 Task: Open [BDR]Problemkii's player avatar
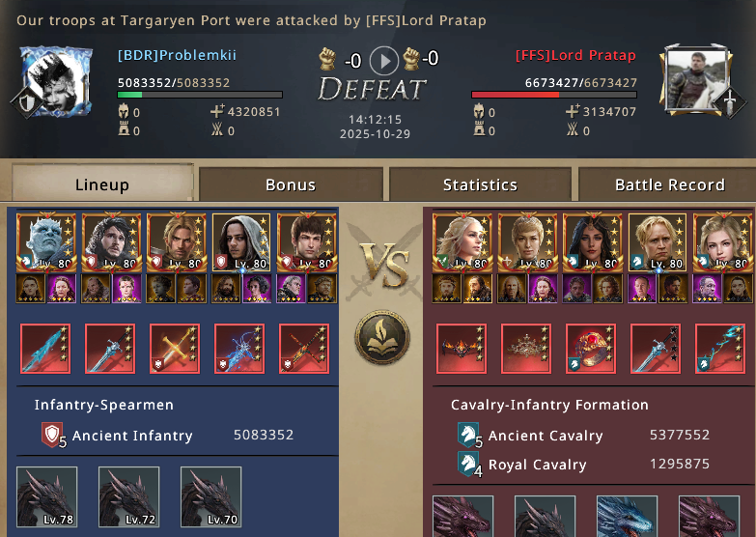pos(53,81)
